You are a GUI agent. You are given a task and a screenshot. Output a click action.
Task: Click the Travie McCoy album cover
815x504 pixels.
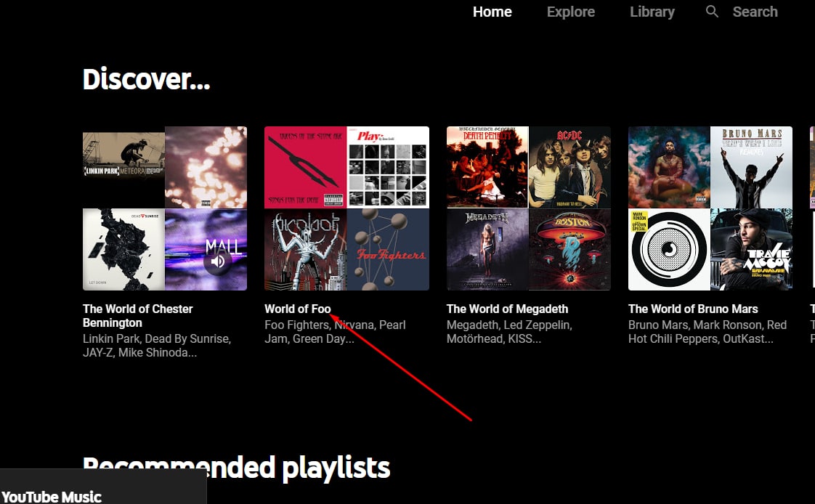[752, 249]
